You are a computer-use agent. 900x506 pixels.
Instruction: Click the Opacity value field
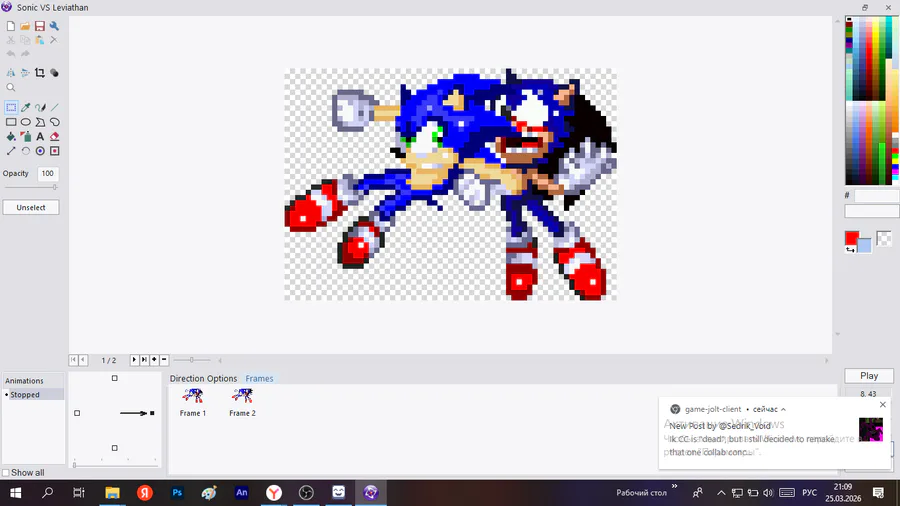(x=48, y=173)
